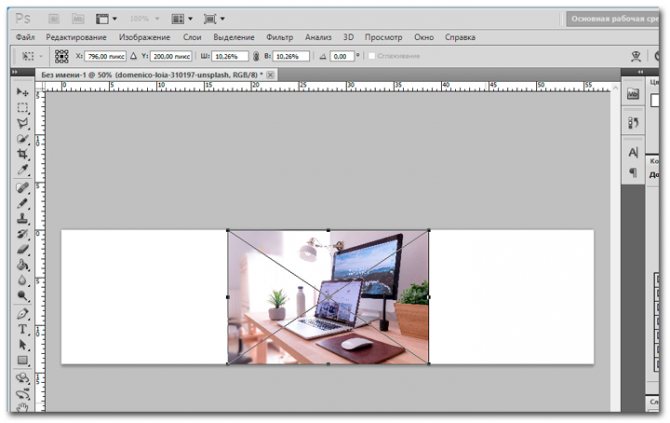Open the Paragraph panel icon
Image resolution: width=670 pixels, height=423 pixels.
[x=633, y=172]
